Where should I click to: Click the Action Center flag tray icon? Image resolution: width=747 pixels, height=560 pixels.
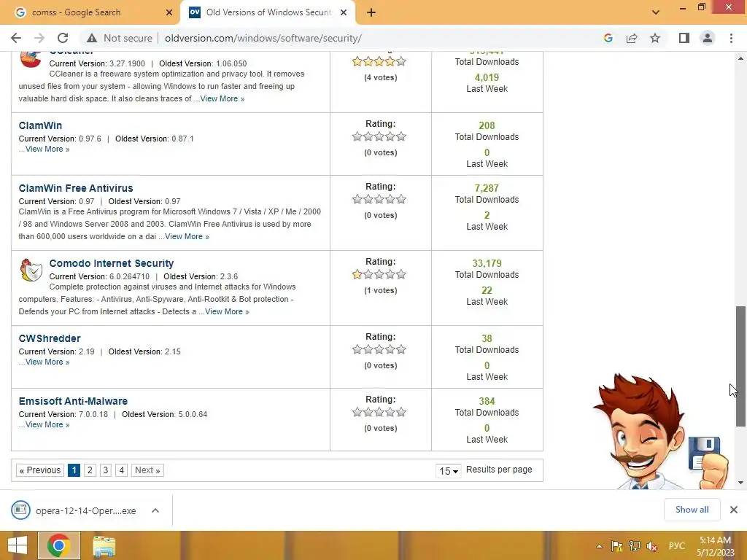[x=616, y=546]
